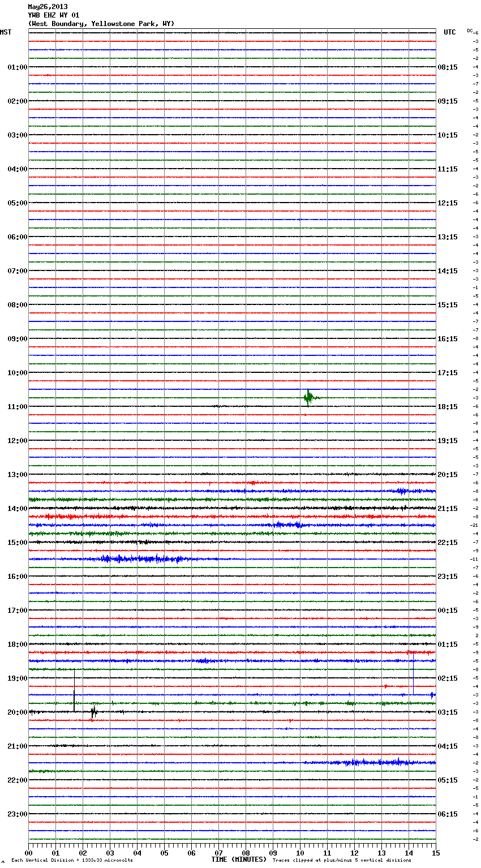Viewport: 481px width, 868px height.
Task: Click the MST column header
Action: click(x=6, y=32)
